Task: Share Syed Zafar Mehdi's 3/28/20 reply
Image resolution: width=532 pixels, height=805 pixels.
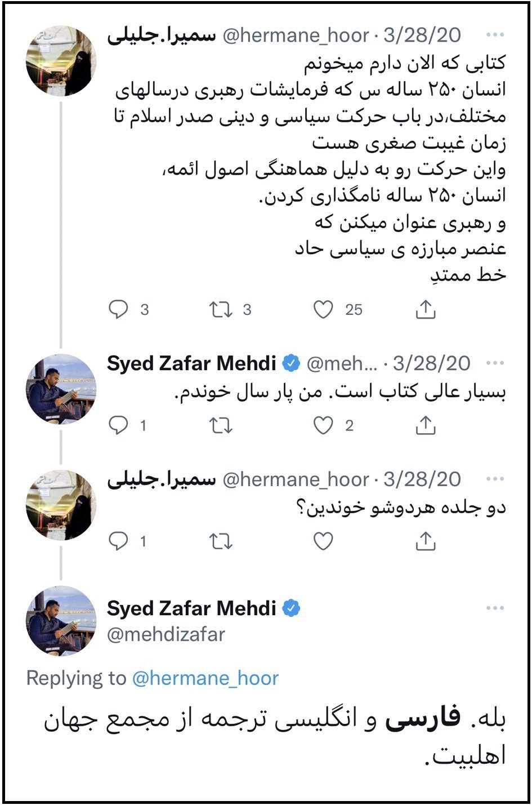Action: tap(426, 426)
